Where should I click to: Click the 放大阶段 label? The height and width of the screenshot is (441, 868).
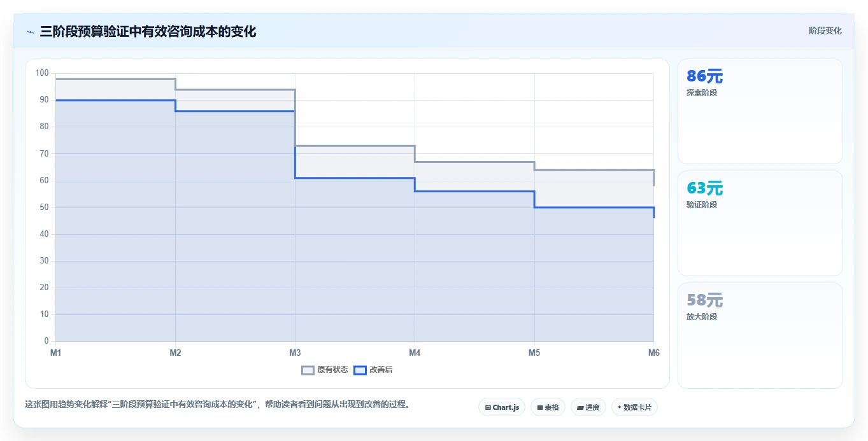click(x=702, y=317)
